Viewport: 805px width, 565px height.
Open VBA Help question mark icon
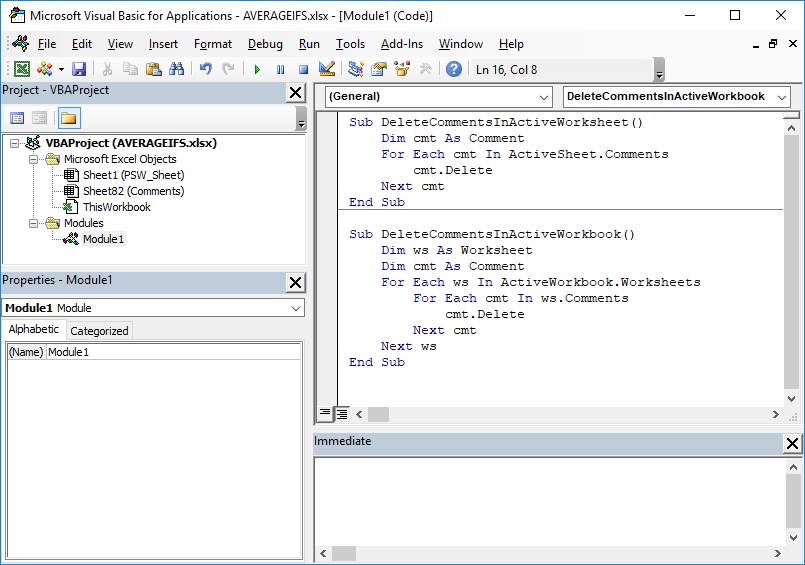[454, 69]
